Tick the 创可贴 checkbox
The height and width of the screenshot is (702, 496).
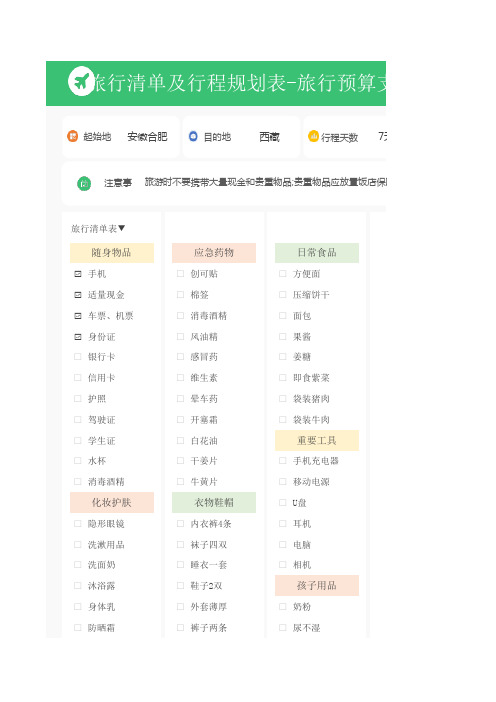click(x=180, y=274)
